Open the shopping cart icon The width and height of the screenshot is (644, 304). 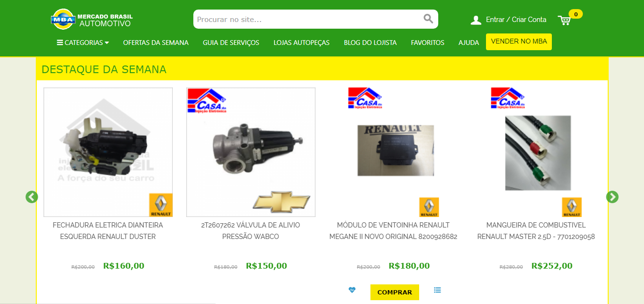[x=565, y=20]
